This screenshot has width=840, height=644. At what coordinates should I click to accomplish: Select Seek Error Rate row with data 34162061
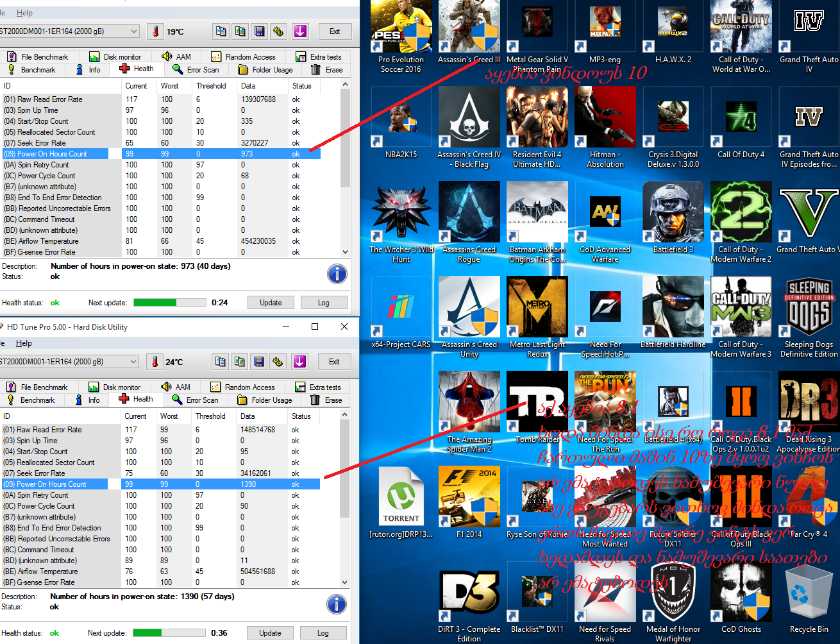pyautogui.click(x=160, y=473)
